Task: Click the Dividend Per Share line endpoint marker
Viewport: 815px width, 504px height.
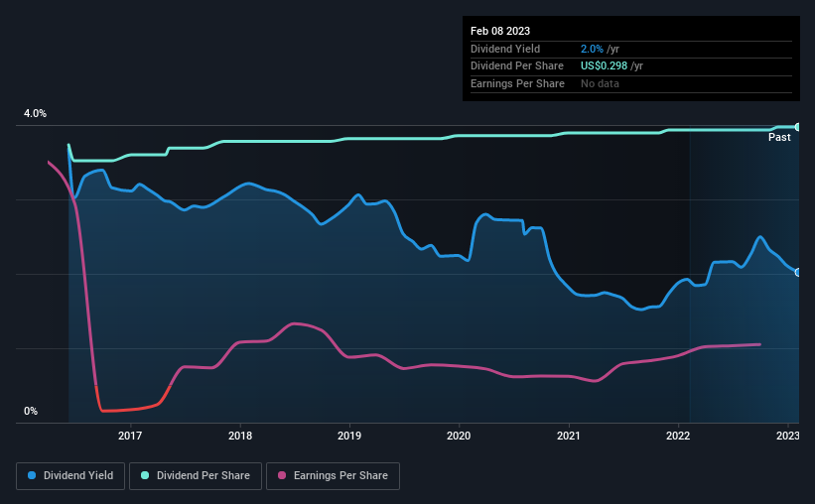Action: (798, 127)
